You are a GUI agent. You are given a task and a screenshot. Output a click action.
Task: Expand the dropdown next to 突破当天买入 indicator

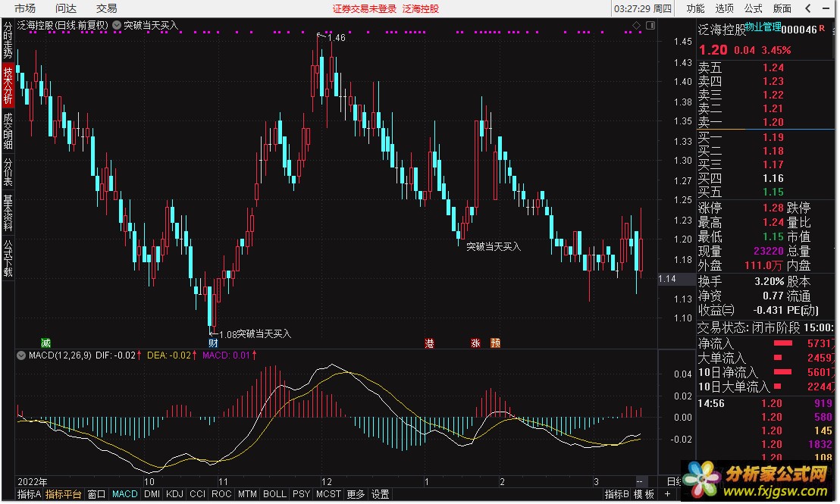117,25
